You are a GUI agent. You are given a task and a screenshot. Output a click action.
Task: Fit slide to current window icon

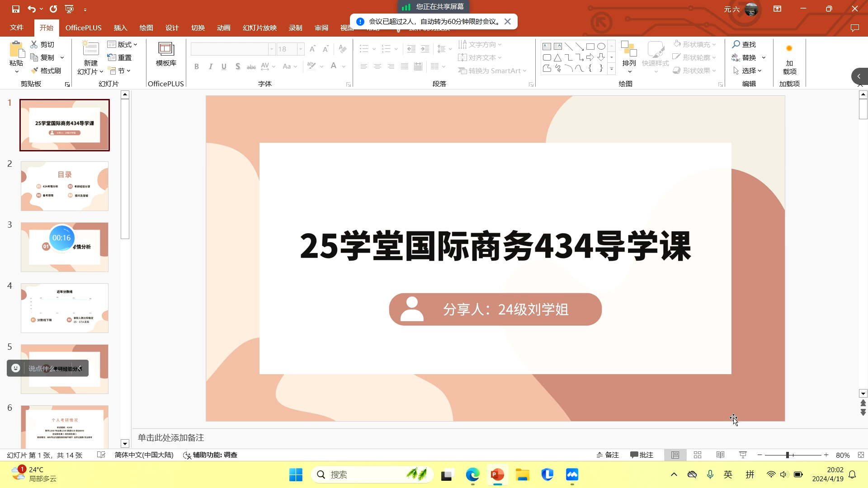point(861,455)
